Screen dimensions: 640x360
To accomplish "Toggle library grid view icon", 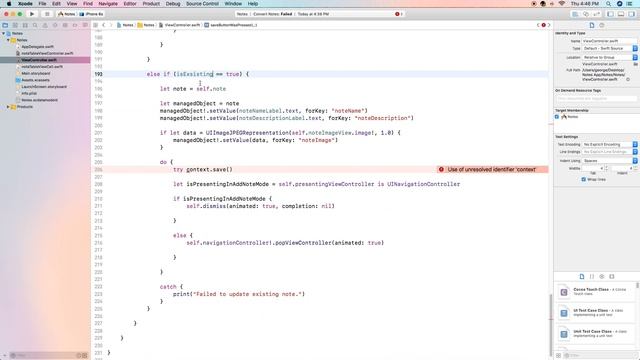I will pos(558,356).
